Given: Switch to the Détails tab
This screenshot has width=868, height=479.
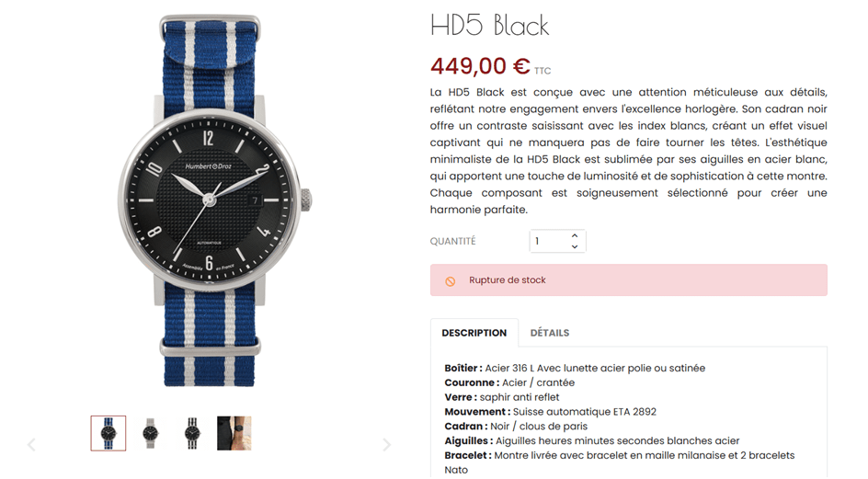Looking at the screenshot, I should tap(550, 333).
